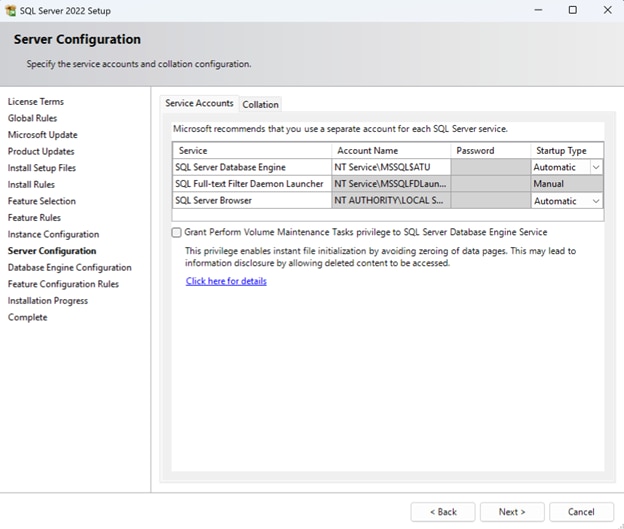Click the Next > button
Viewport: 624px width, 529px height.
pos(512,512)
